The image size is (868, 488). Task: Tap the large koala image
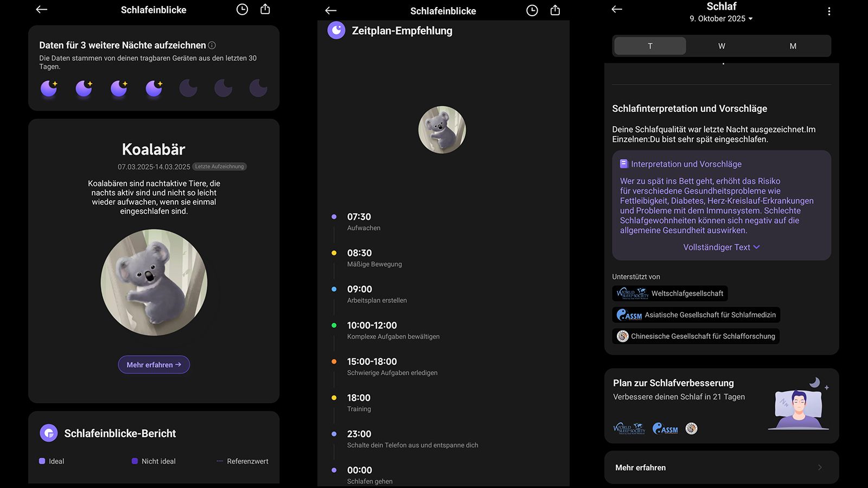click(154, 282)
